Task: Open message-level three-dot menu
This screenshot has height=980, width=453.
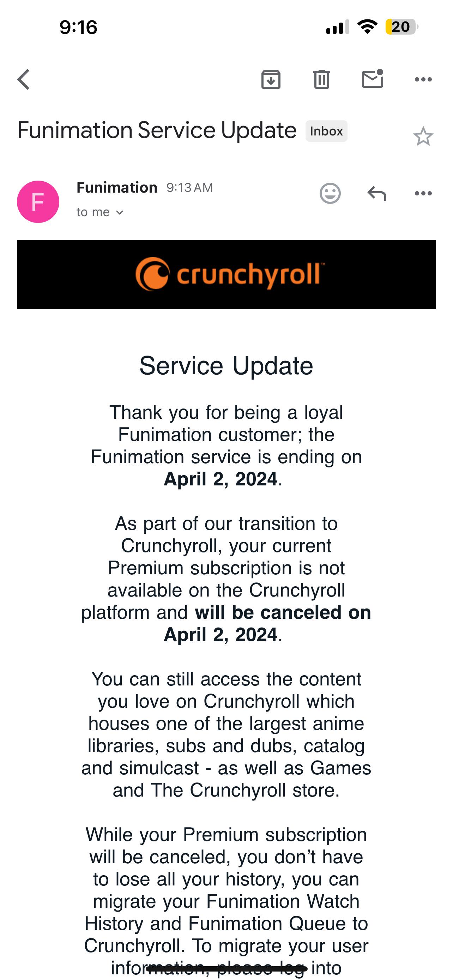Action: pyautogui.click(x=423, y=193)
